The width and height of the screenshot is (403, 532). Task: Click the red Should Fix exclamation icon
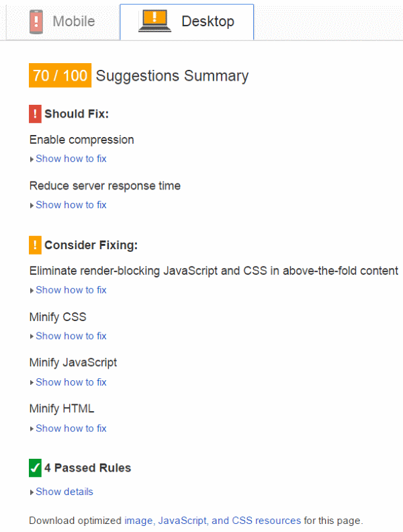click(x=36, y=114)
